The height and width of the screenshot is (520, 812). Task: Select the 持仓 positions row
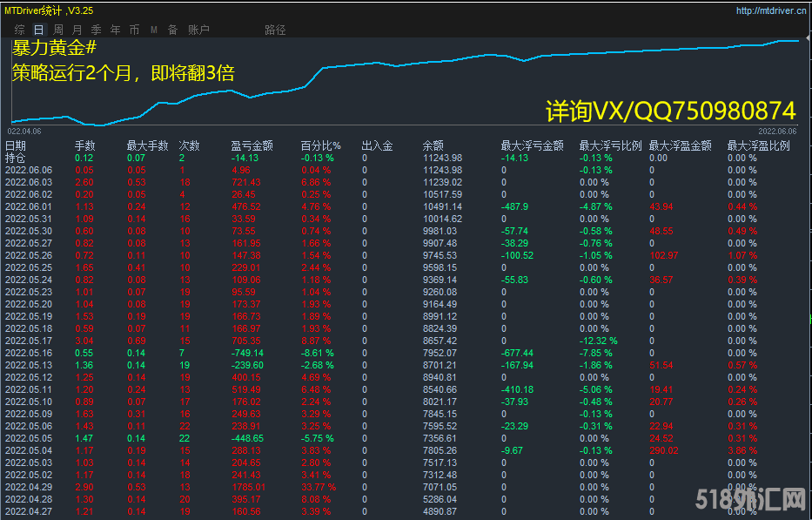coord(16,159)
